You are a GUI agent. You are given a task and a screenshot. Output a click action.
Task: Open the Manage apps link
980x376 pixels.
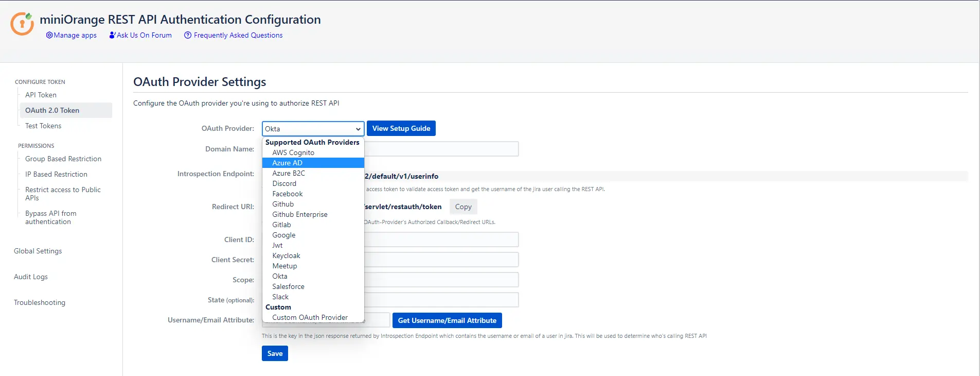[75, 35]
